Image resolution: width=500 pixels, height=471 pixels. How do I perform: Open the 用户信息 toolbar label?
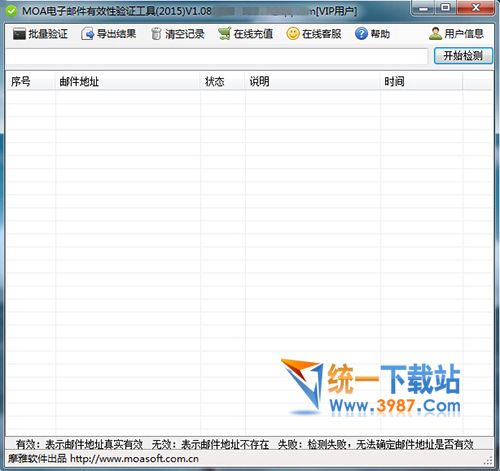pos(464,34)
